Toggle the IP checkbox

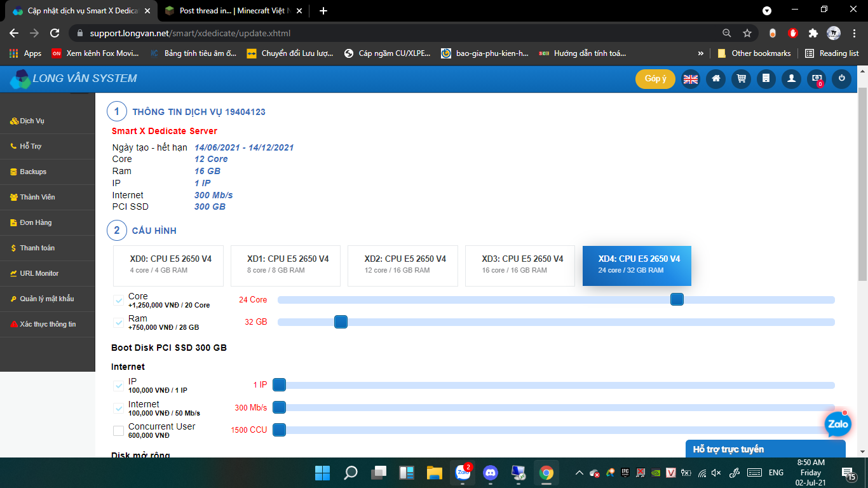[118, 386]
